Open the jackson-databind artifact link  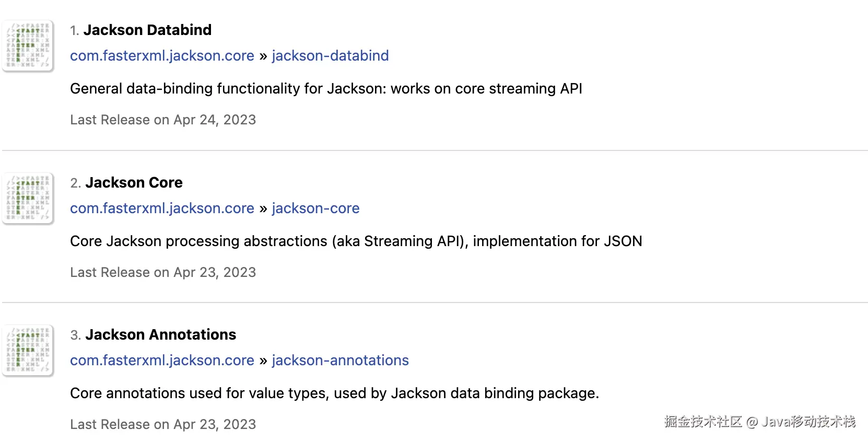point(330,56)
